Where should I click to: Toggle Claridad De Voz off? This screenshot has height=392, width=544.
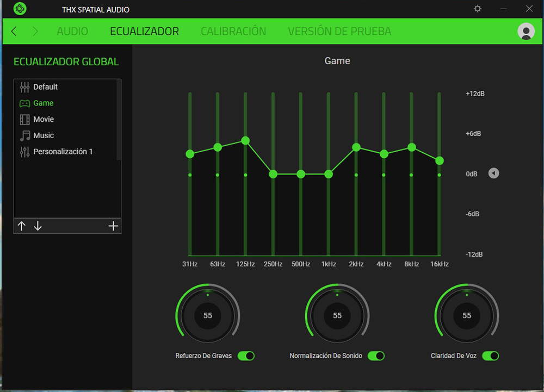tap(490, 356)
